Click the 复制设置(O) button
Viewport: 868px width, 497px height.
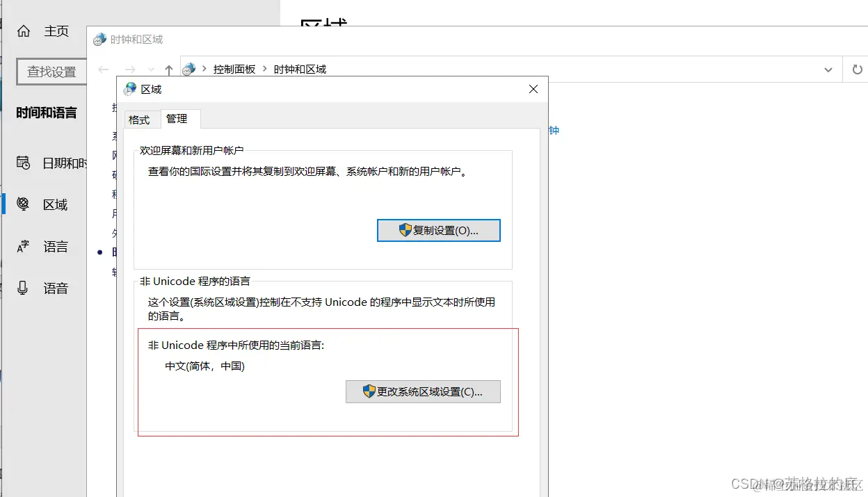coord(438,230)
